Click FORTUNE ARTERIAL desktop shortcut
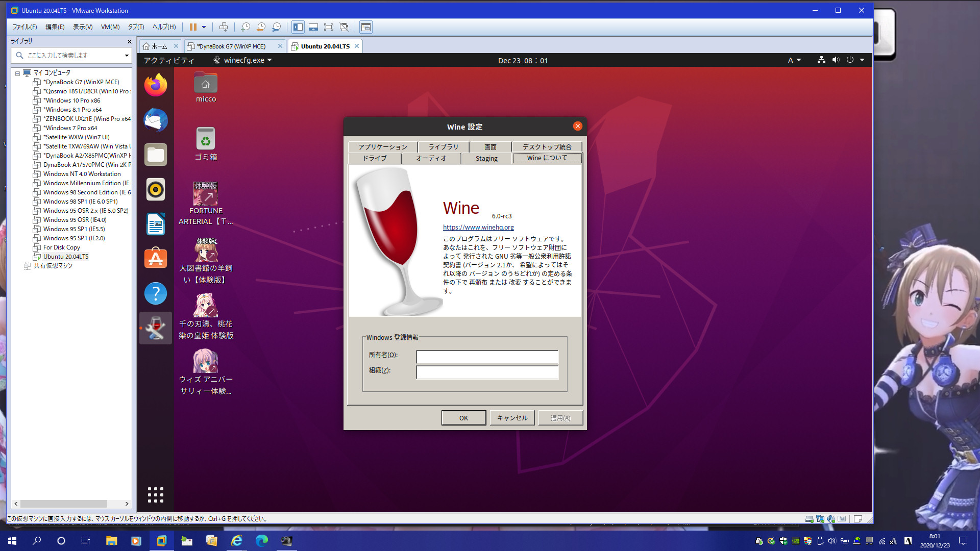This screenshot has height=551, width=980. (x=206, y=203)
